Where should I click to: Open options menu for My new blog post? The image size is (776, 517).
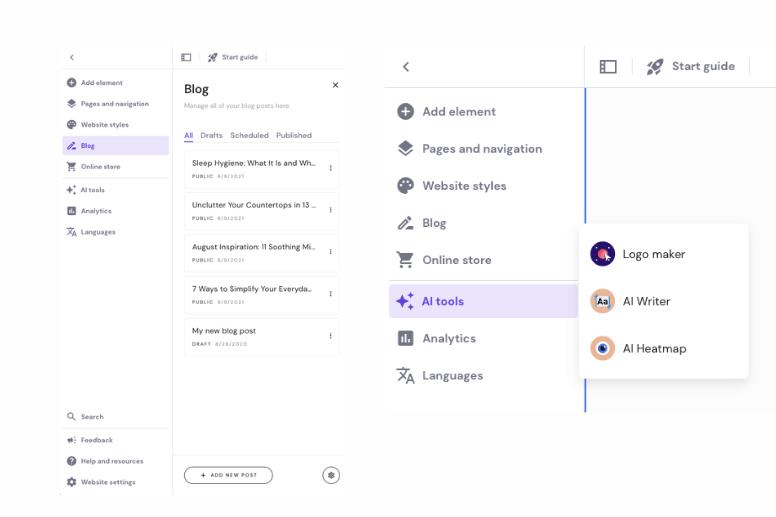click(x=331, y=336)
